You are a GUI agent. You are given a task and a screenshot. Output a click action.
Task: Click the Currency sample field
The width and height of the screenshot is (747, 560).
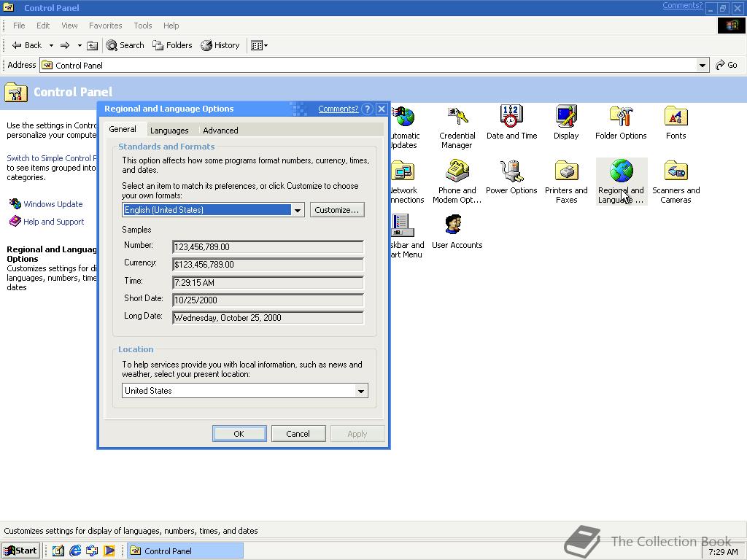(x=268, y=264)
